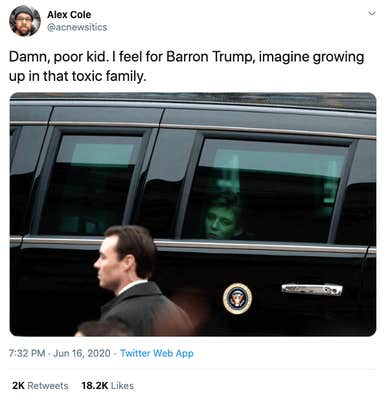Click the Alex Cole display name
This screenshot has height=400, width=386.
point(69,15)
